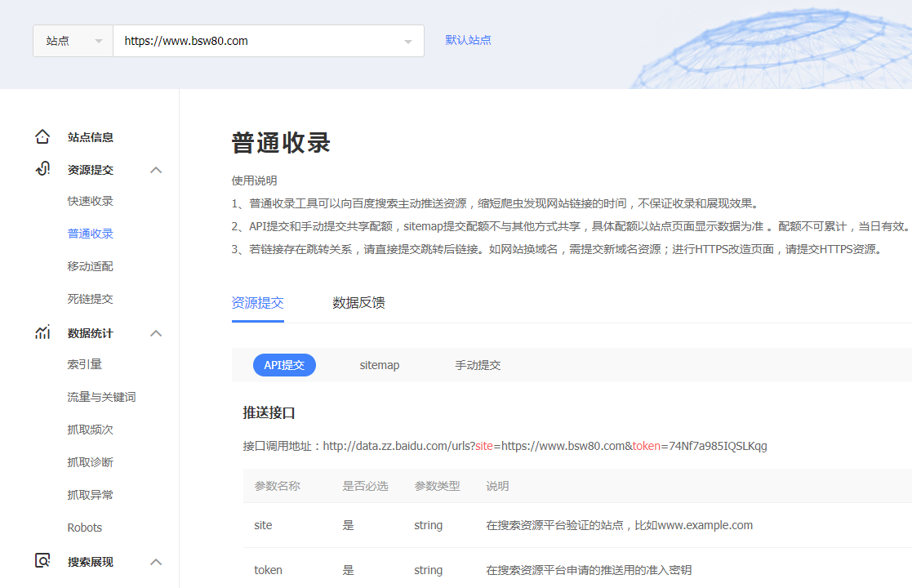The width and height of the screenshot is (912, 588).
Task: Open 移动适配 in the sidebar
Action: click(x=90, y=266)
